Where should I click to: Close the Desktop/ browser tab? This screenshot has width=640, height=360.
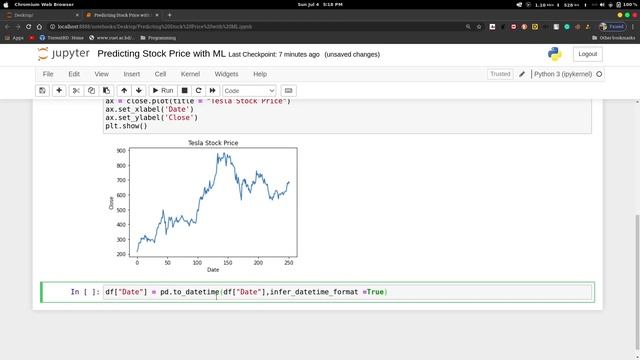tap(77, 15)
